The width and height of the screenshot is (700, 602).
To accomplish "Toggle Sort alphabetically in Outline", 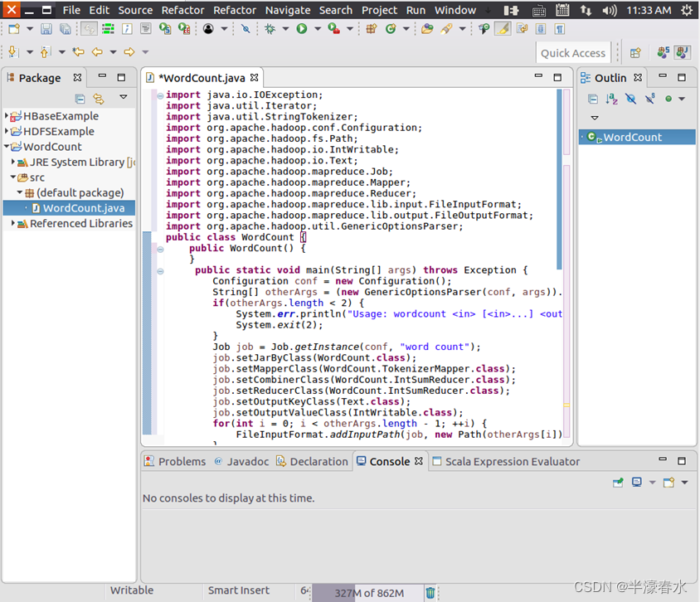I will pos(611,99).
